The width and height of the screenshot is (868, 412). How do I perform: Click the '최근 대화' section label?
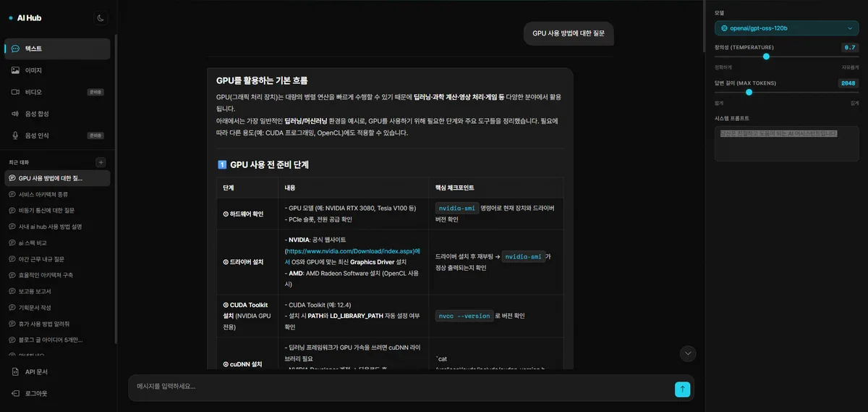(x=19, y=162)
